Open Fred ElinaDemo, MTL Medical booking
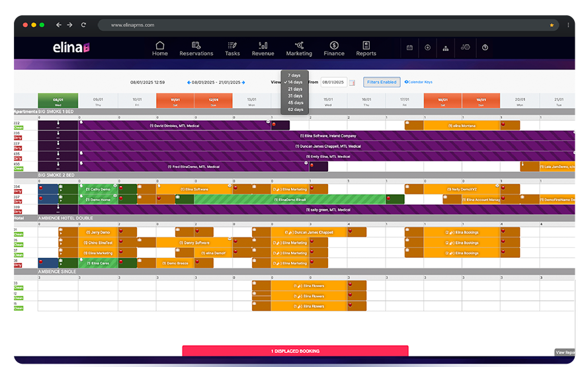 194,167
